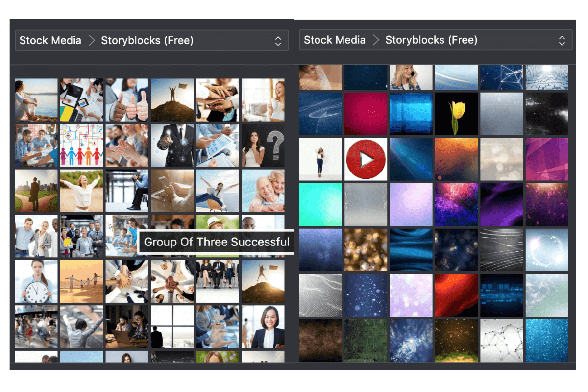
Task: Select the teal cyan gradient background thumbnail
Action: click(320, 204)
